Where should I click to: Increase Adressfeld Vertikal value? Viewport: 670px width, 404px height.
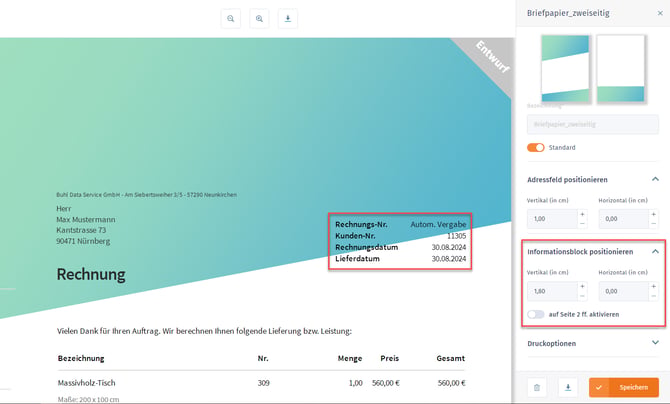click(x=582, y=214)
